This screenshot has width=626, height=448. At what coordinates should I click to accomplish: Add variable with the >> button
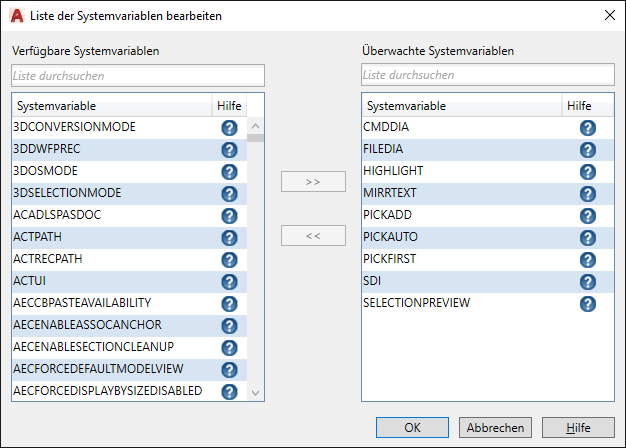click(x=313, y=182)
